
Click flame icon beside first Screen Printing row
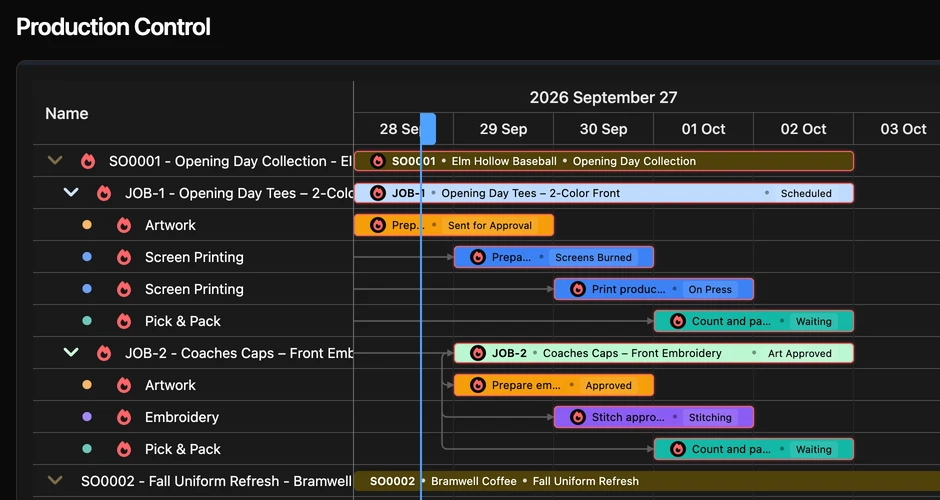pyautogui.click(x=124, y=257)
